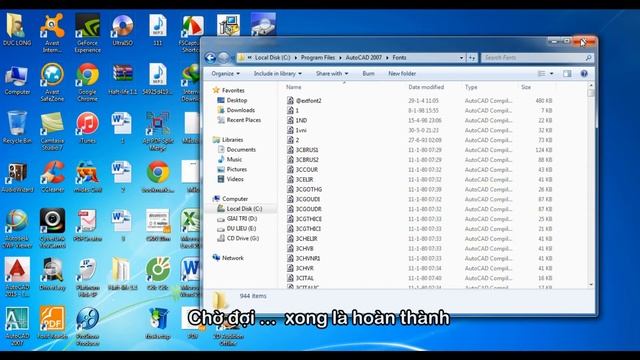This screenshot has height=360, width=640.
Task: Select the Recycle Bin desktop icon
Action: pyautogui.click(x=17, y=127)
